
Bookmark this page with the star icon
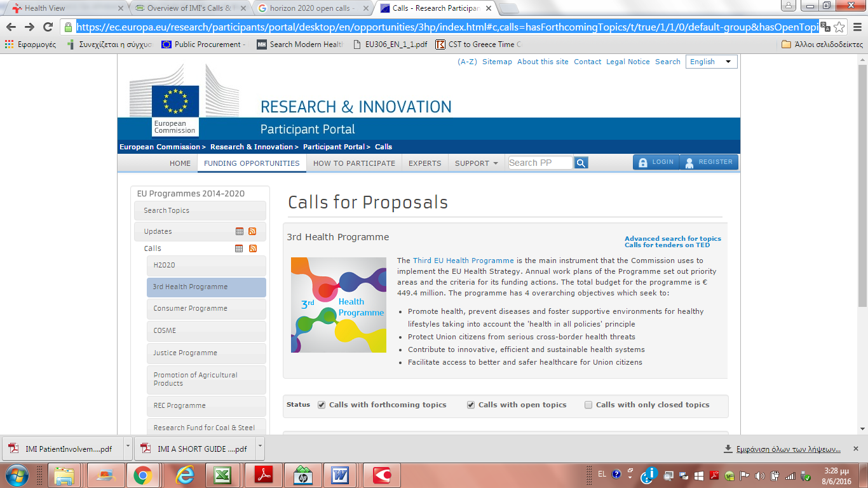tap(839, 27)
